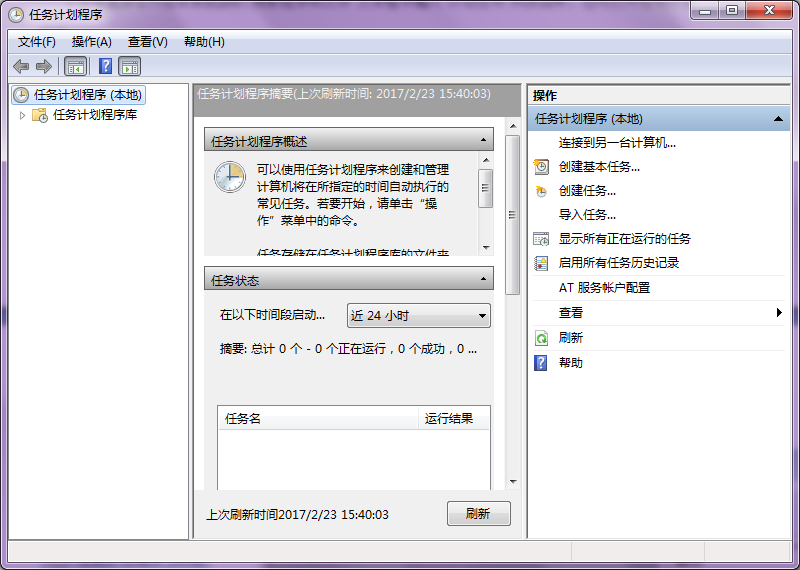This screenshot has width=800, height=570.
Task: Collapse the 任务状态 section
Action: click(x=483, y=279)
